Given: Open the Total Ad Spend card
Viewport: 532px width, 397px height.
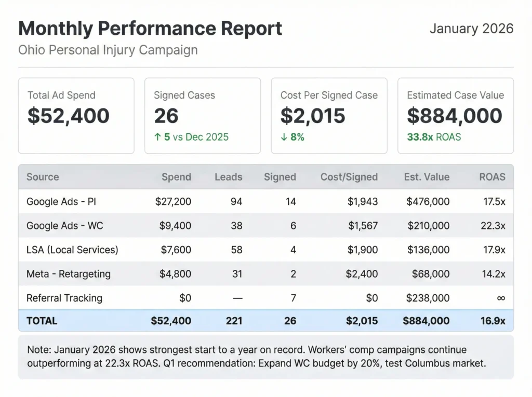Looking at the screenshot, I should (x=76, y=116).
